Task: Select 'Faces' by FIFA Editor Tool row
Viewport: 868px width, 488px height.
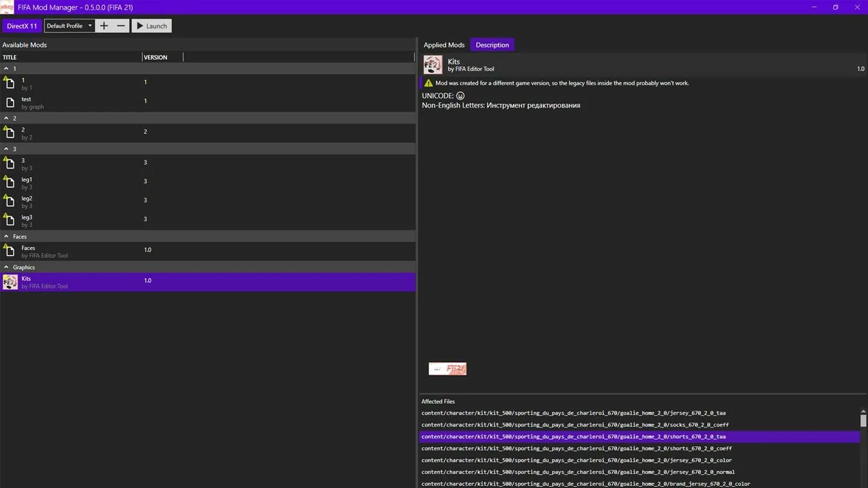Action: click(208, 251)
